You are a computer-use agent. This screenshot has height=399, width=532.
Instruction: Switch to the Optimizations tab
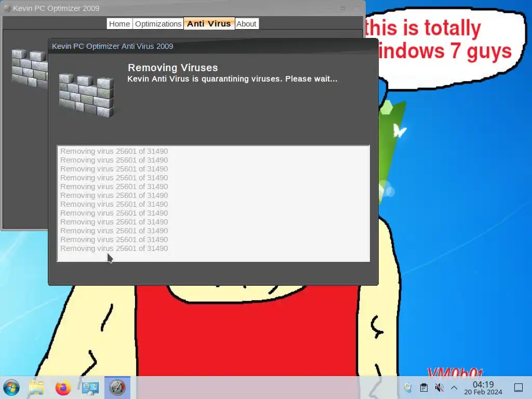point(158,24)
